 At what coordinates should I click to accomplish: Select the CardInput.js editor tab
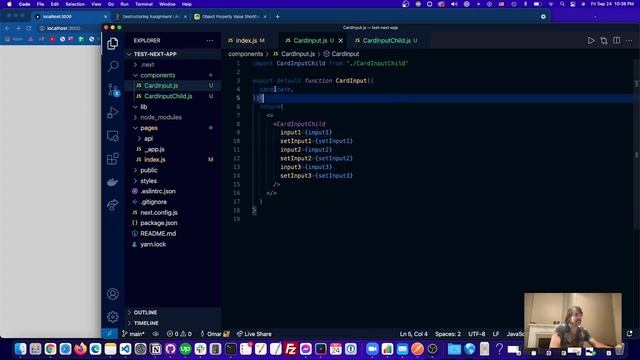pos(310,40)
